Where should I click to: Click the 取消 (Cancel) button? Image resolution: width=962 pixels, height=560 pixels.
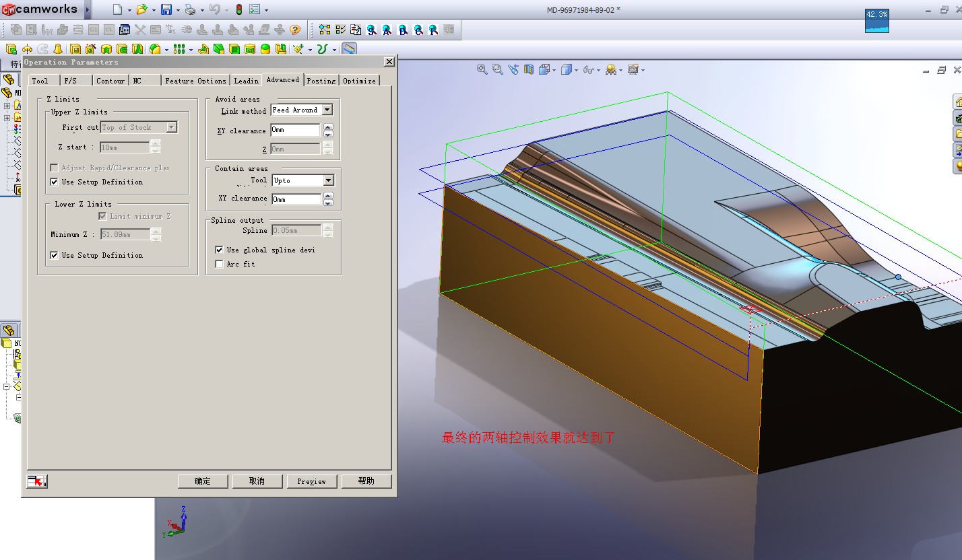257,481
